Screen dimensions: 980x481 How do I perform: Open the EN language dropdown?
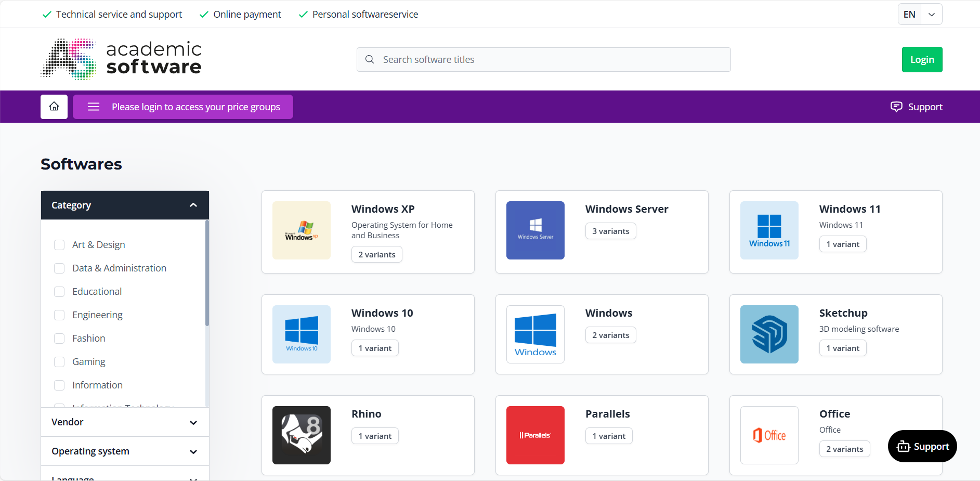pyautogui.click(x=931, y=14)
